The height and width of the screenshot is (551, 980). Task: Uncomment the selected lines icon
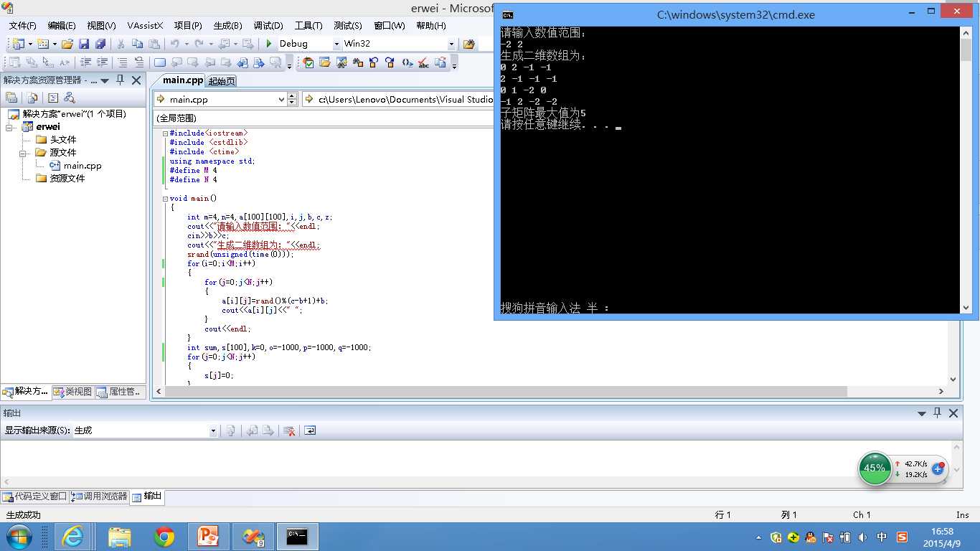[139, 62]
